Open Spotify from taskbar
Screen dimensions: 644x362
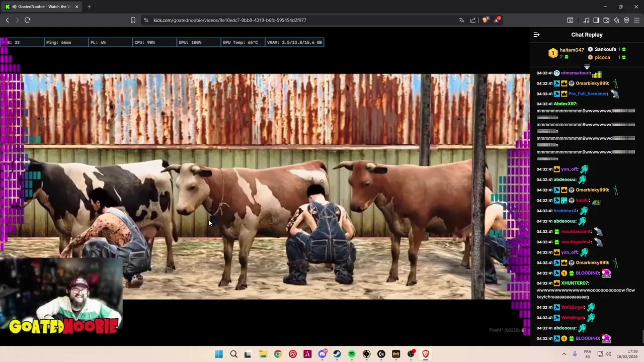click(x=352, y=354)
